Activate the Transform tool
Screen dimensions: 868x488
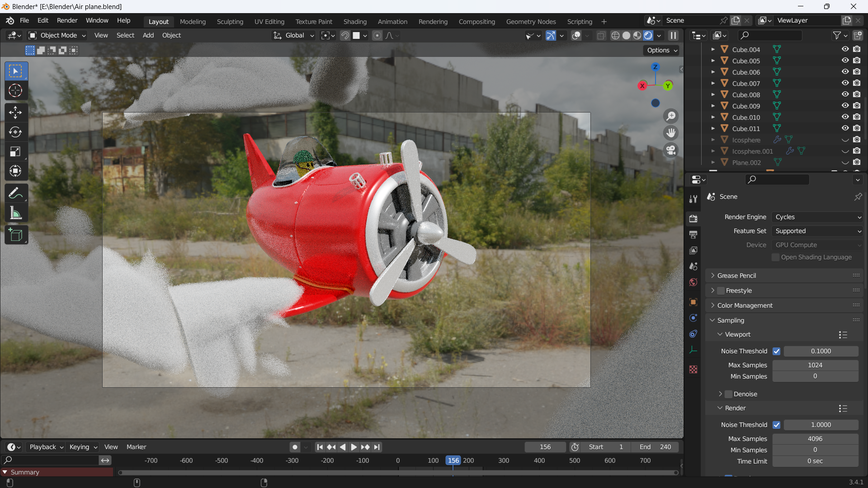point(16,171)
